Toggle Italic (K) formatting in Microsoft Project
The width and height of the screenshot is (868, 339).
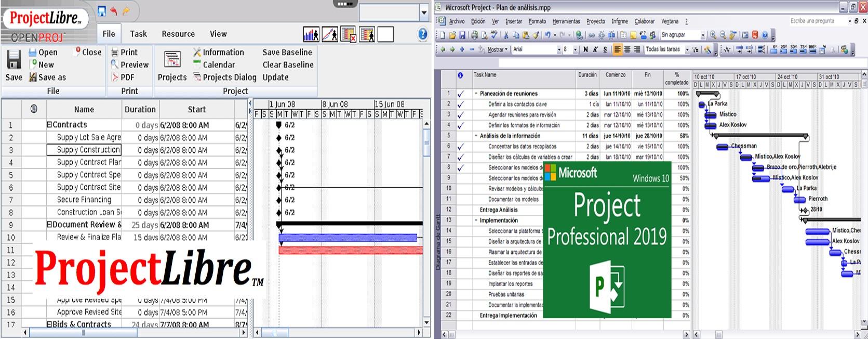click(x=595, y=49)
